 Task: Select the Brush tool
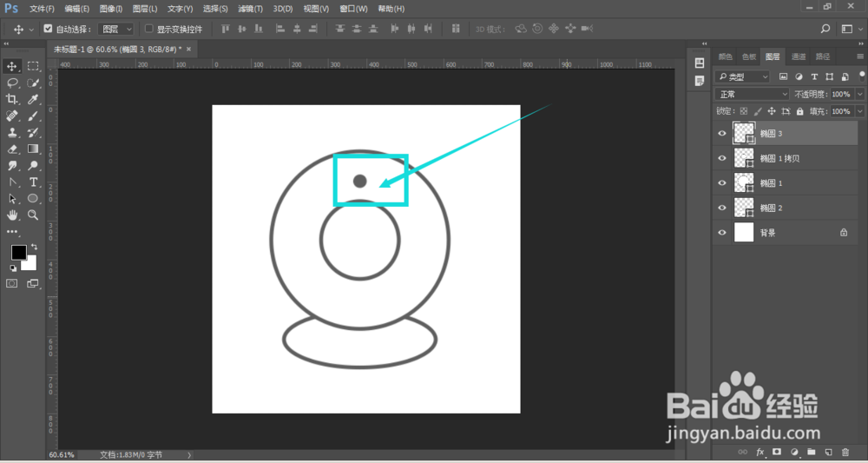(x=33, y=116)
